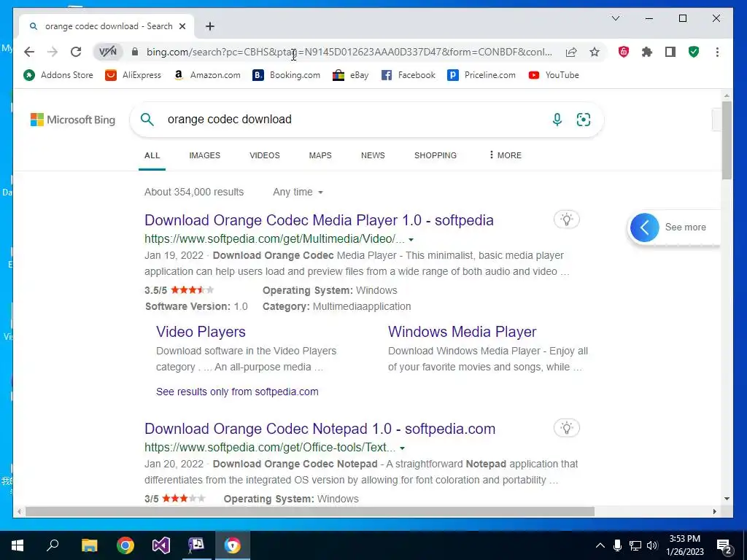Open the red shield adblock extension
747x560 pixels.
point(624,52)
